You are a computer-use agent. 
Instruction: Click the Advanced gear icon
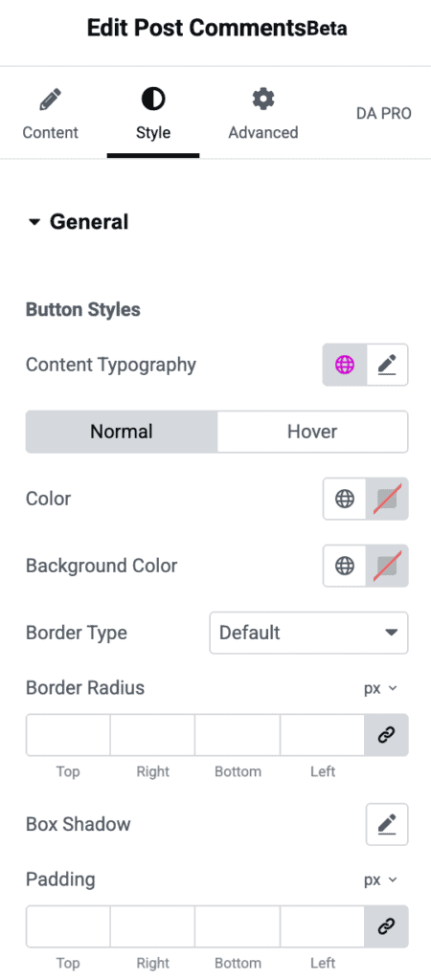point(263,99)
